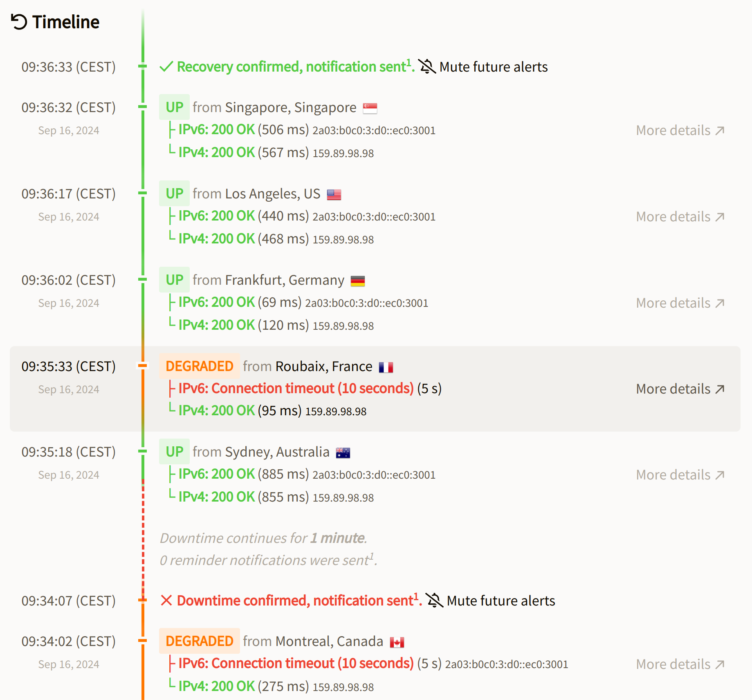The image size is (752, 700).
Task: Click the US flag near Los Angeles
Action: [x=334, y=194]
